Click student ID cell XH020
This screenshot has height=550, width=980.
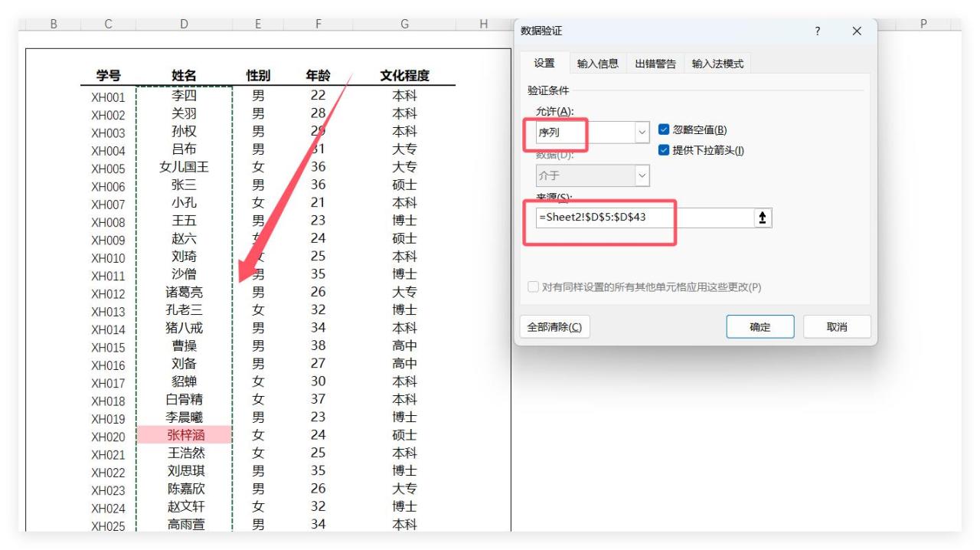point(108,437)
